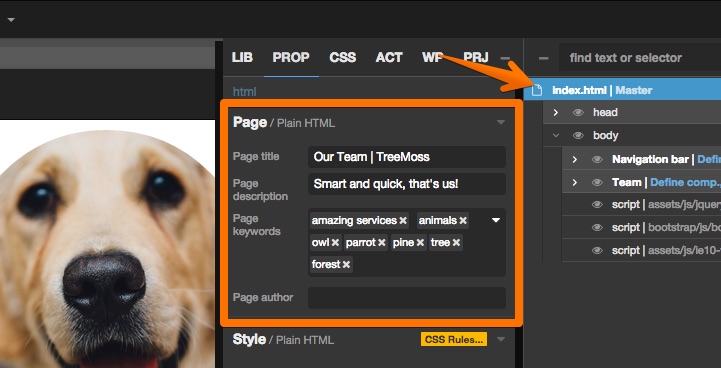Collapse the tree panel with minus icon
Image resolution: width=721 pixels, height=368 pixels.
(x=544, y=58)
